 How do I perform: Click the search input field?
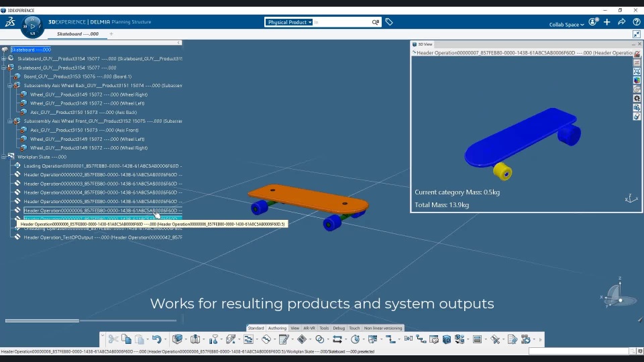pos(341,22)
